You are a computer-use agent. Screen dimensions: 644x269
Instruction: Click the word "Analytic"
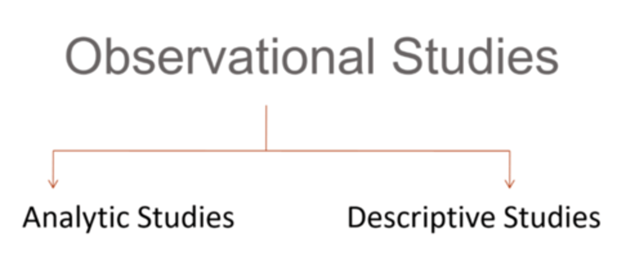click(75, 218)
